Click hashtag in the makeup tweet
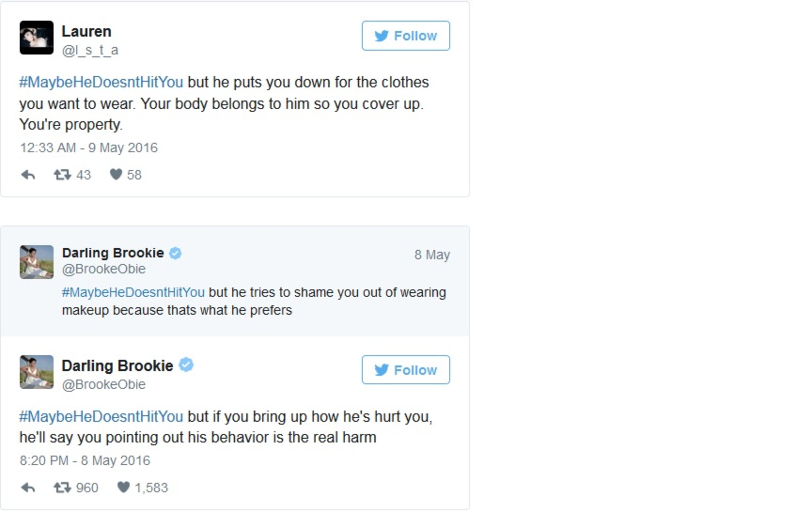This screenshot has width=812, height=512. tap(133, 293)
